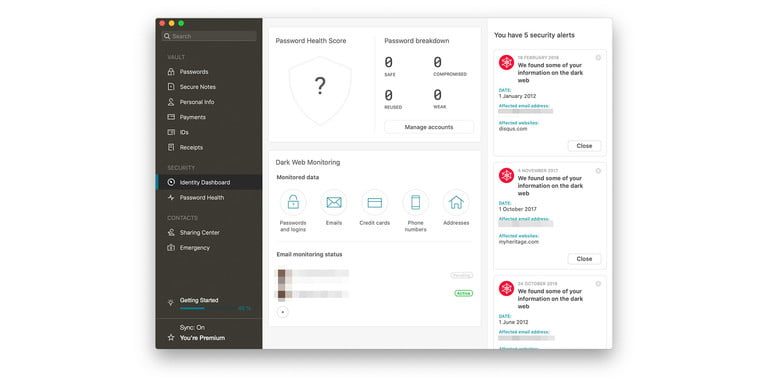Select the Phone numbers monitored icon

(x=415, y=202)
